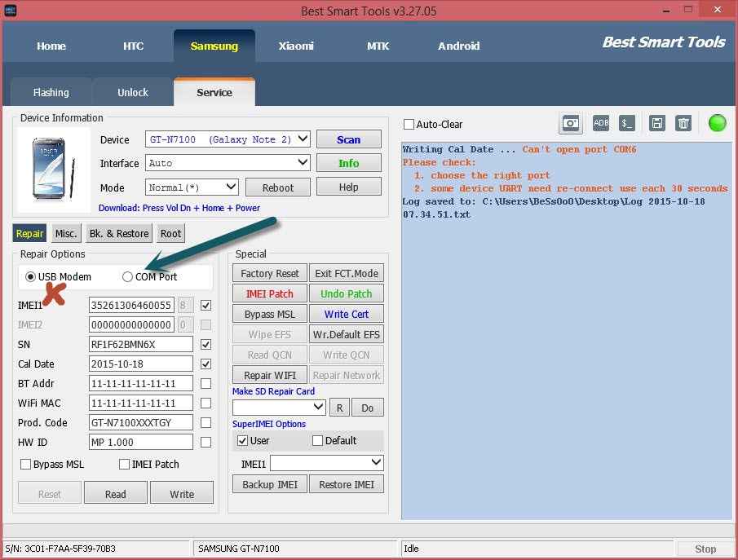Click the red IMEI Patch button

tap(270, 293)
